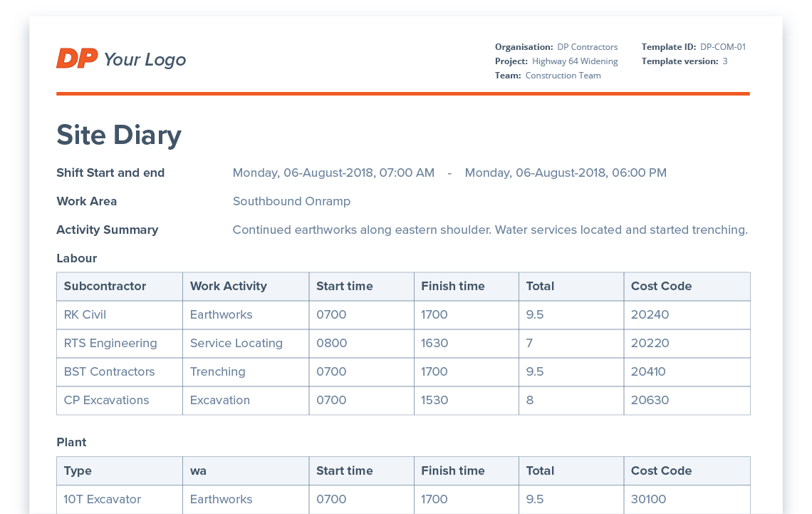Viewport: 812px width, 514px height.
Task: Click the Excavation activity cell
Action: pyautogui.click(x=246, y=401)
